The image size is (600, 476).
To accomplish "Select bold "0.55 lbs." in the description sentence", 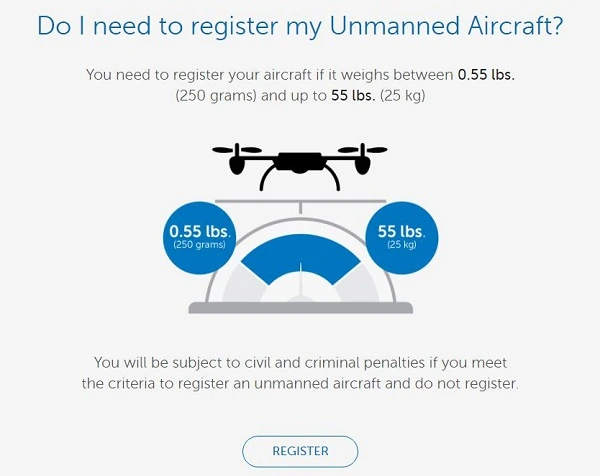I will click(x=486, y=75).
